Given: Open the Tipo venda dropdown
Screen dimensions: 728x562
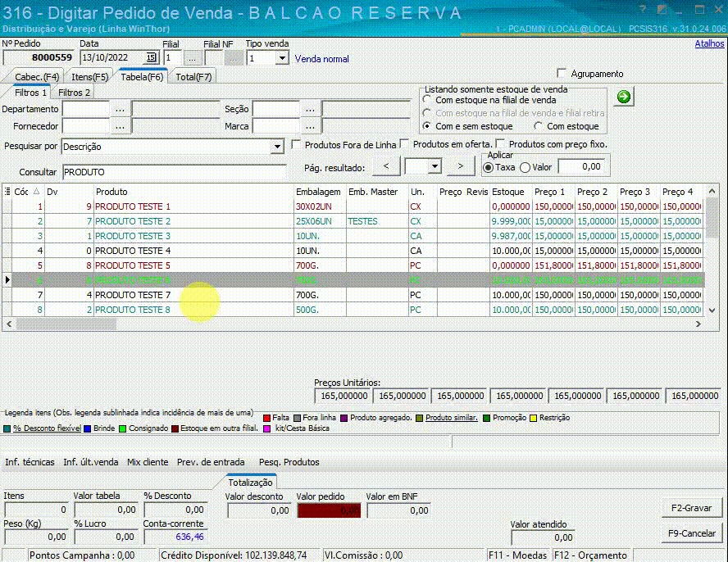Looking at the screenshot, I should [x=282, y=58].
